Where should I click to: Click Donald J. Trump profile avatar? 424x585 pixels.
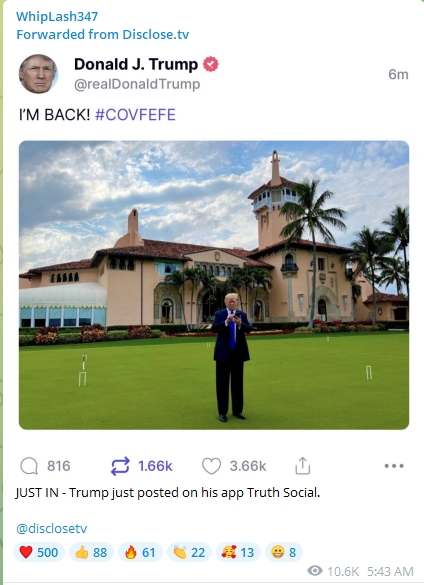38,74
